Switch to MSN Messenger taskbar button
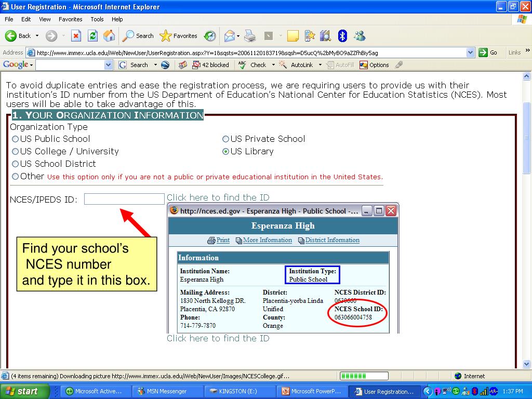This screenshot has width=532, height=399. 167,391
